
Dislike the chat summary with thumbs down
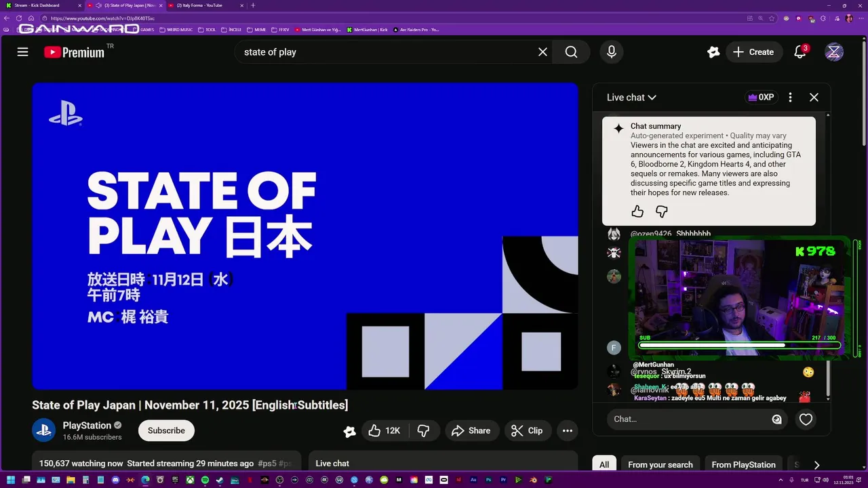point(662,211)
